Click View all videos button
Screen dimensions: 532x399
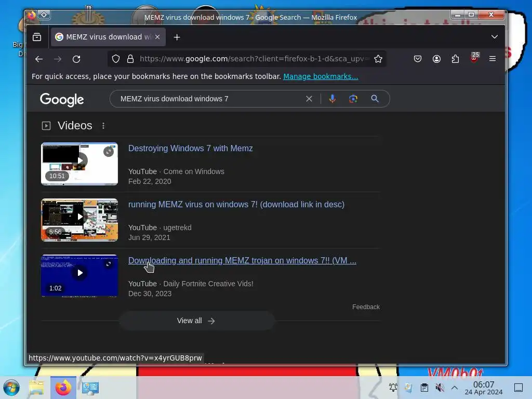pyautogui.click(x=196, y=321)
